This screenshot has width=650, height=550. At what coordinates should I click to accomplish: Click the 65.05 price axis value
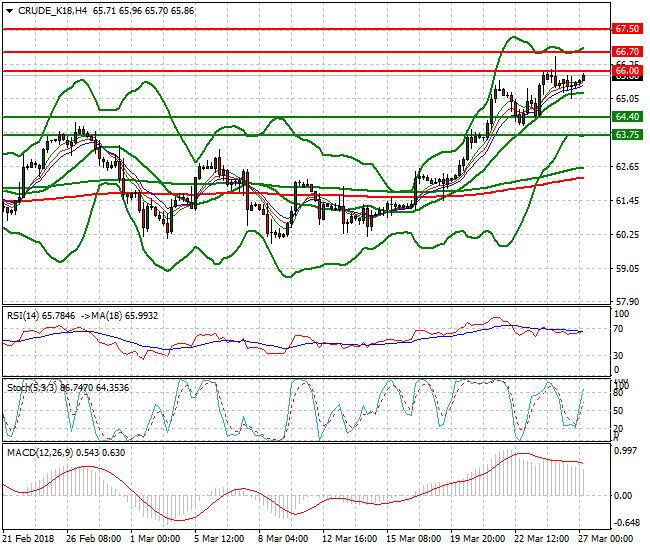(x=627, y=99)
